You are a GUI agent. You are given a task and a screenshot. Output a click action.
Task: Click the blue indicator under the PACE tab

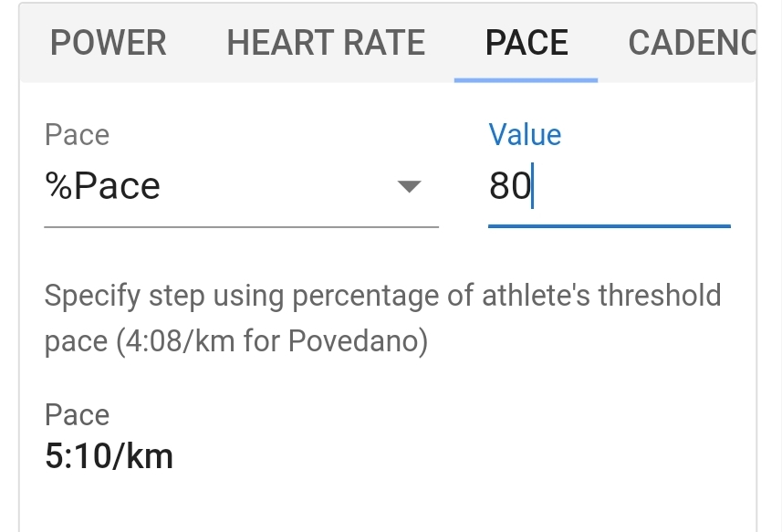[527, 79]
